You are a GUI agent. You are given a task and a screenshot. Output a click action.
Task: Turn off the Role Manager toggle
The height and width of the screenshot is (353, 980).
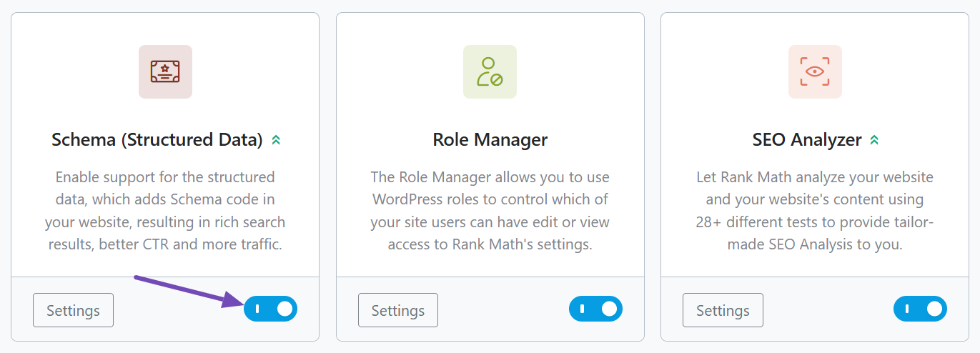[595, 309]
